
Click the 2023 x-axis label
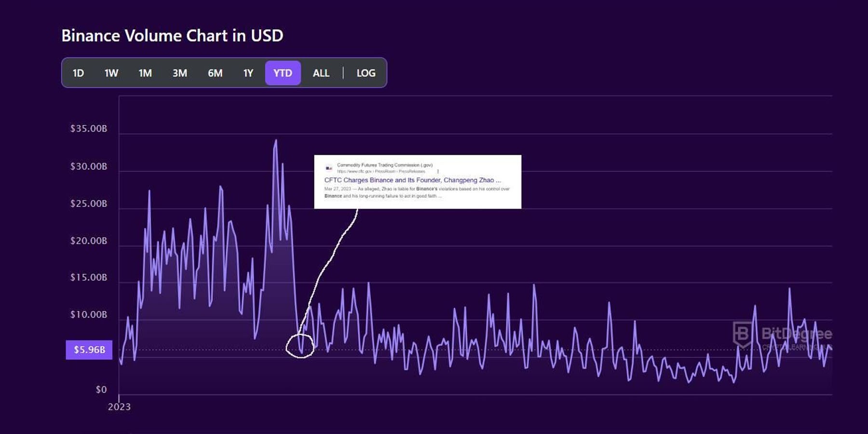[x=119, y=407]
